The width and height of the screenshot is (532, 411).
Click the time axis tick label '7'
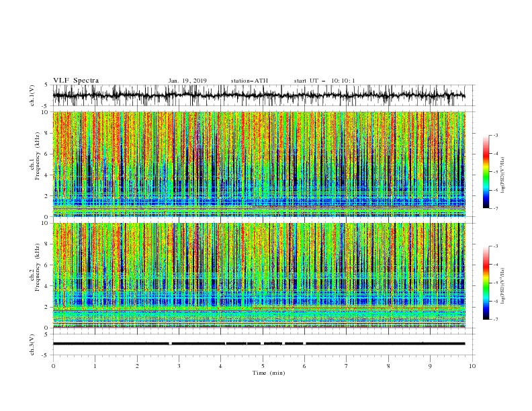click(x=347, y=366)
